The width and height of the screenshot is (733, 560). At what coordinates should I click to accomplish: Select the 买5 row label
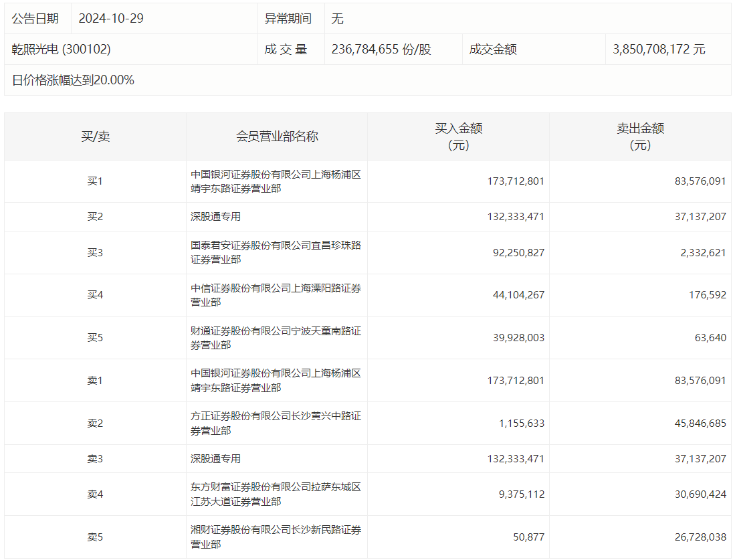[x=95, y=338]
